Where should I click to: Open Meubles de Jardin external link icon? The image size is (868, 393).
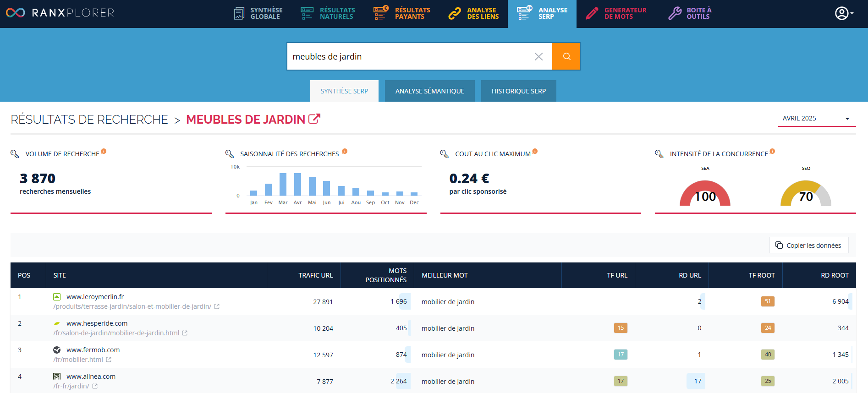(314, 119)
